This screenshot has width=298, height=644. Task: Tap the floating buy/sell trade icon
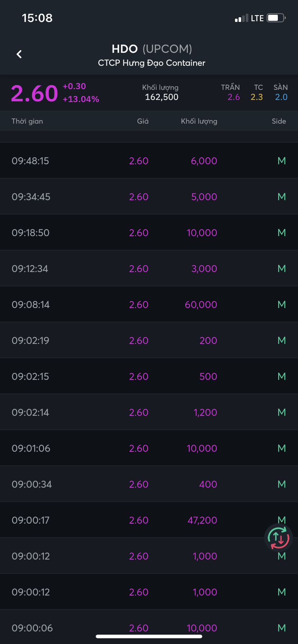[x=278, y=538]
